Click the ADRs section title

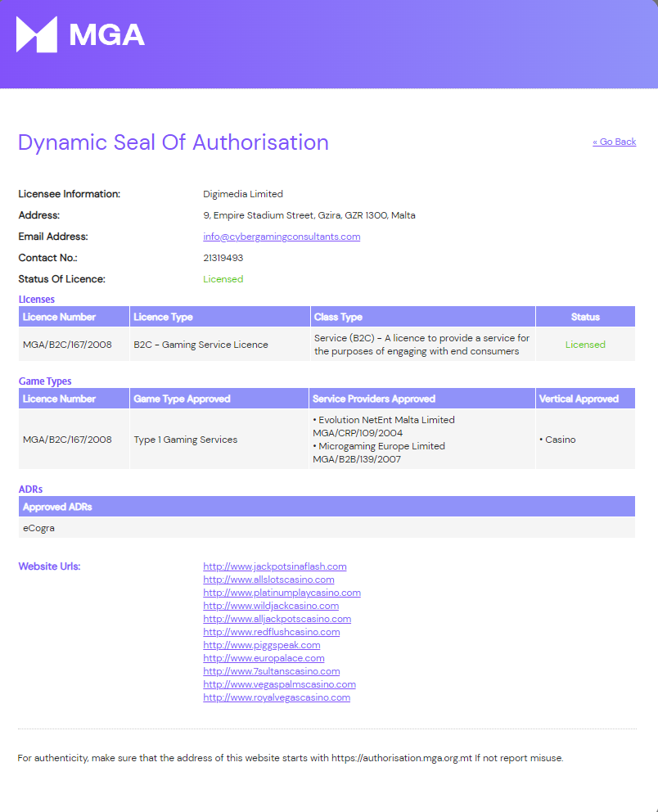coord(30,489)
